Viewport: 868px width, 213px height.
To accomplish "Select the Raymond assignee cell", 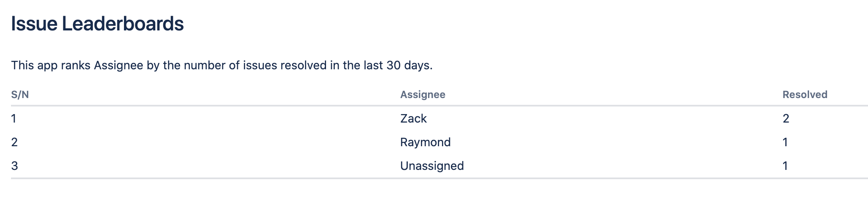I will click(x=425, y=142).
